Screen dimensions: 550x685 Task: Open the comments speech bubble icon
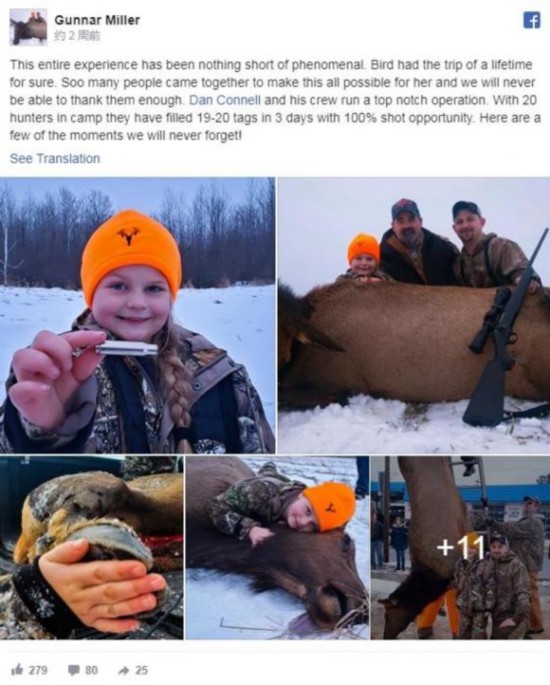pyautogui.click(x=73, y=670)
